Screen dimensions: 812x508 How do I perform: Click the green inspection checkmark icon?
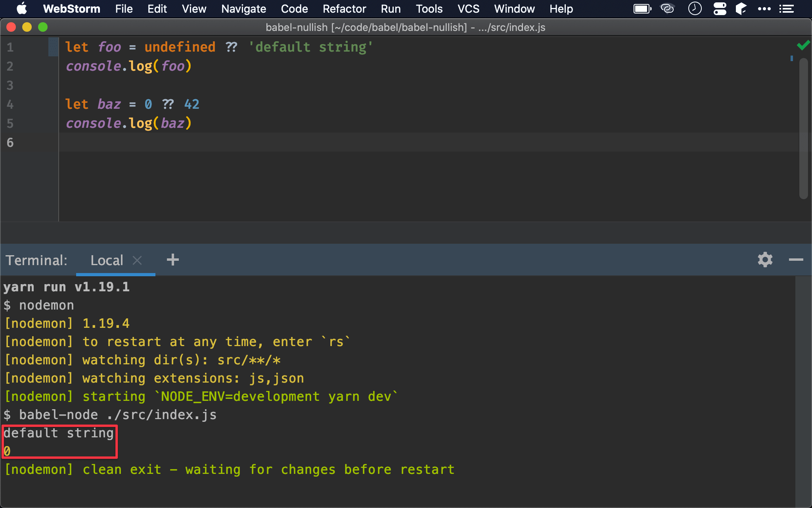tap(803, 45)
